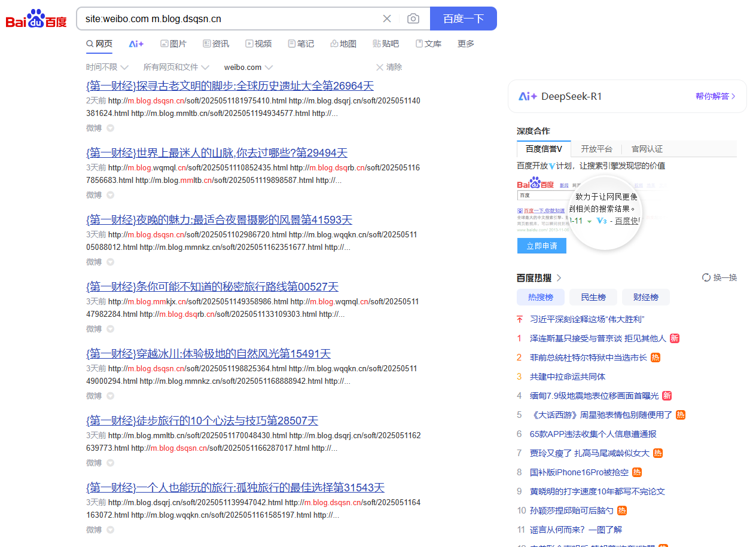
Task: Select the 官网认证 tab
Action: tap(647, 149)
